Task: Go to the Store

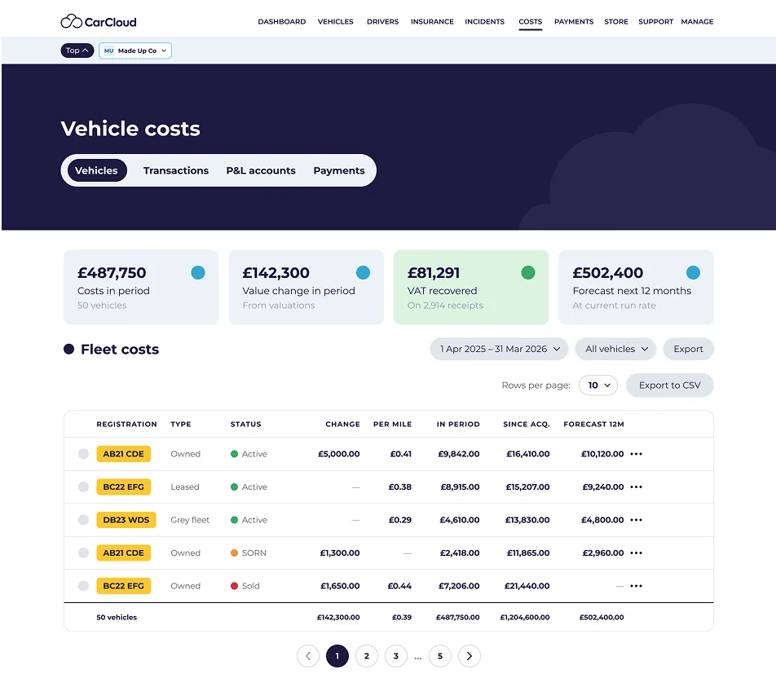Action: 616,22
